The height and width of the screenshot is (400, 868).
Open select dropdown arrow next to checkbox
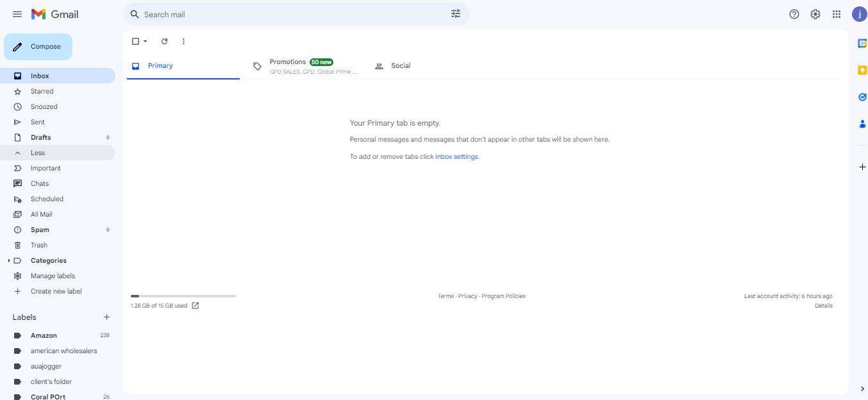(x=146, y=41)
